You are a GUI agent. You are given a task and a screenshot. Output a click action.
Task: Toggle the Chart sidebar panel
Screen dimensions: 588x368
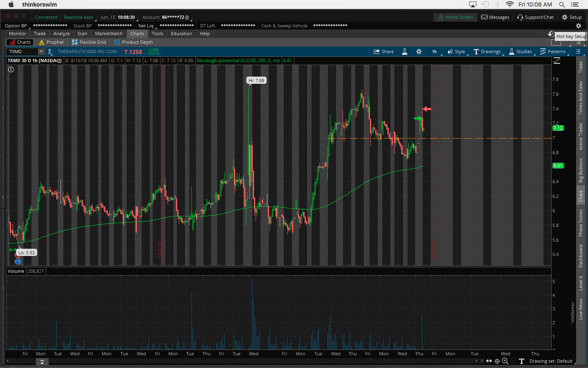pos(580,196)
